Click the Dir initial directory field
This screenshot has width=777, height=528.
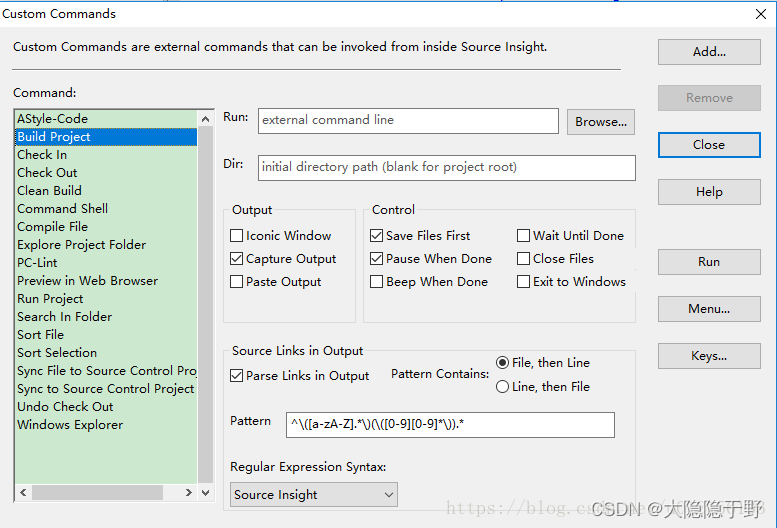point(446,168)
